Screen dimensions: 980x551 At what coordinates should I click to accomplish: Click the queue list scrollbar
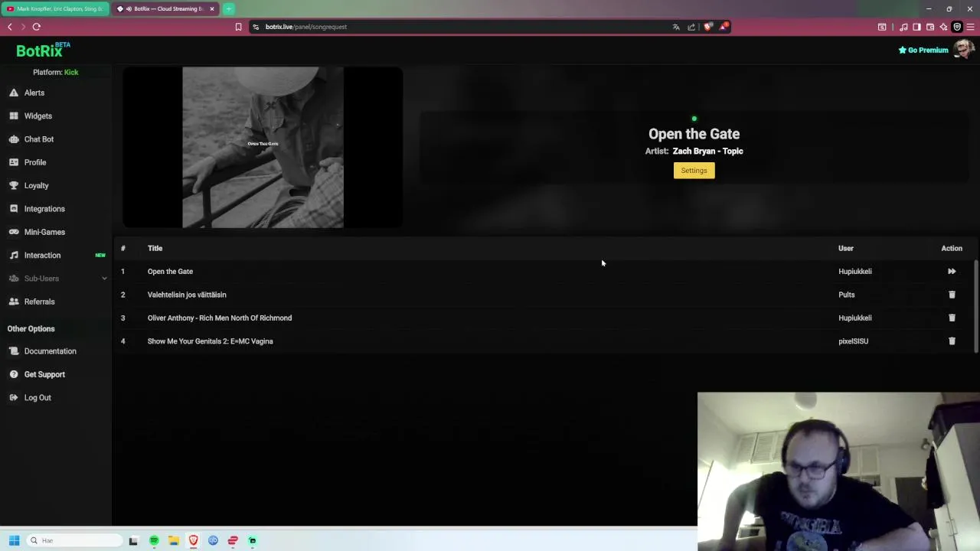point(976,306)
